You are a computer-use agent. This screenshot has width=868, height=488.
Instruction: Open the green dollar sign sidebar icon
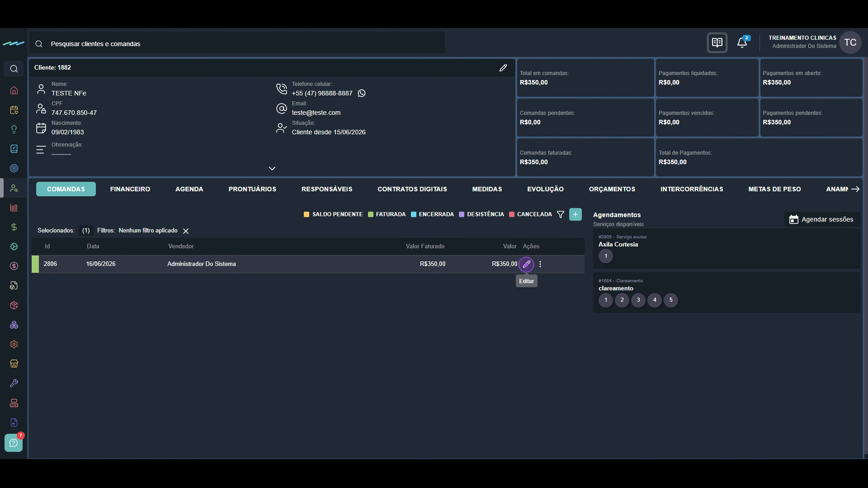14,227
